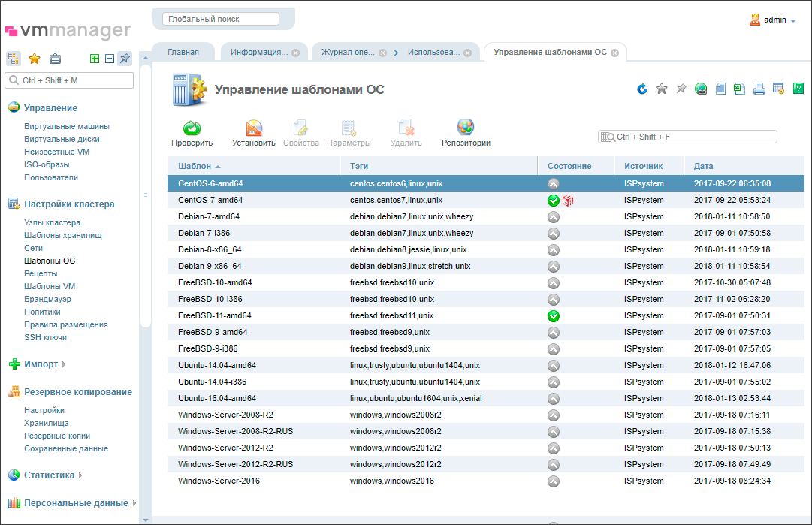The image size is (812, 525).
Task: Open the help manual icon
Action: (798, 89)
